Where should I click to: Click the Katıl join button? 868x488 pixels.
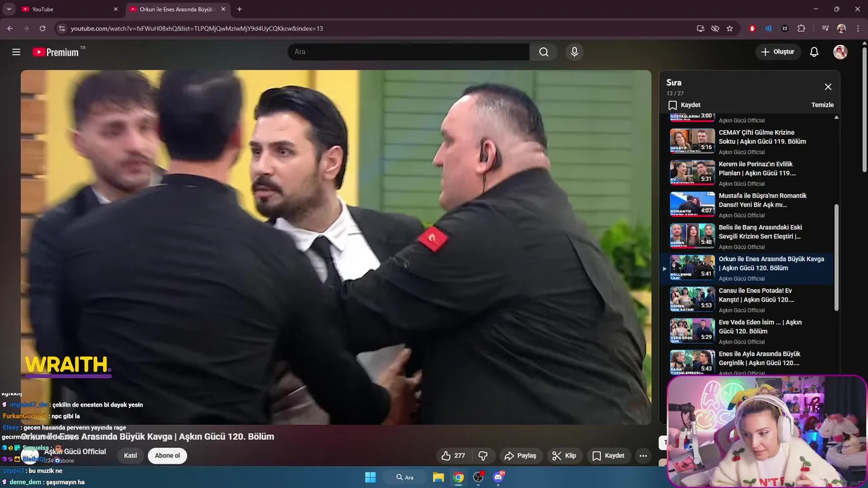coord(130,455)
